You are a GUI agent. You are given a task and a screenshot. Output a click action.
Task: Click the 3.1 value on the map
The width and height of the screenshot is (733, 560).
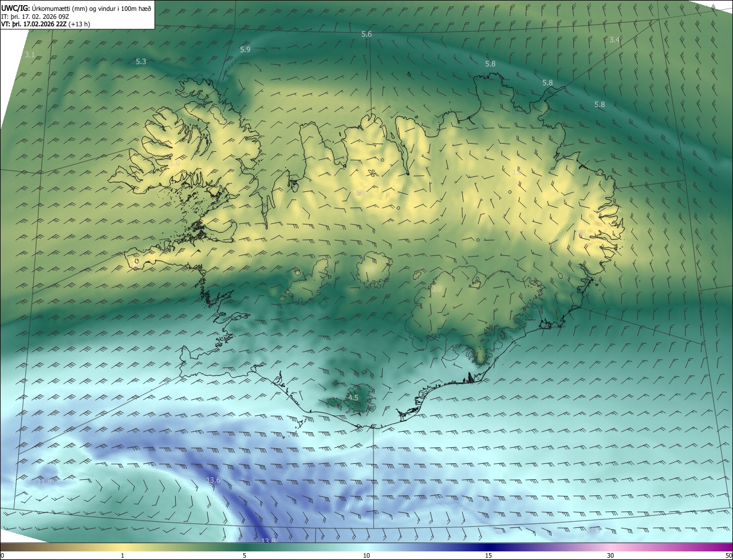[30, 55]
